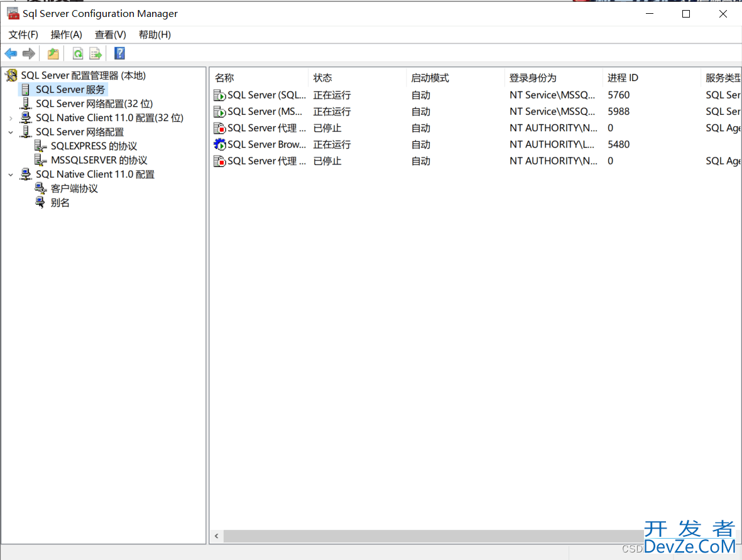Select 别名 in the tree

tap(60, 203)
